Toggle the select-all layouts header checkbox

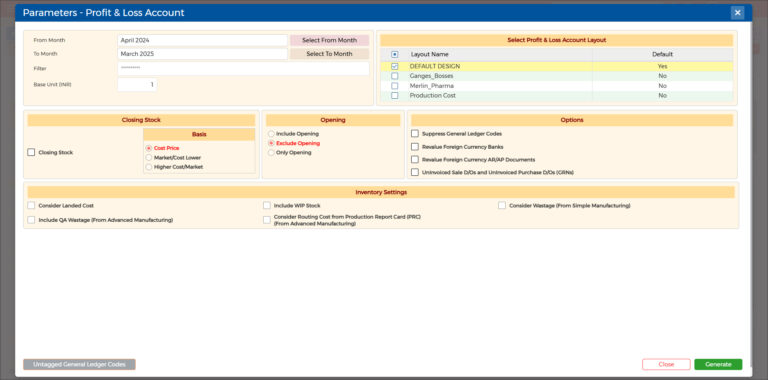(x=395, y=54)
